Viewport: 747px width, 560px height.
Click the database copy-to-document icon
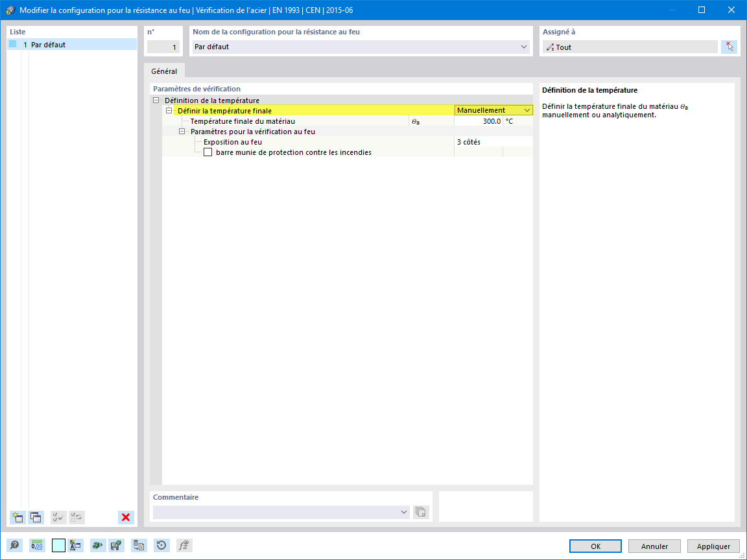[139, 545]
